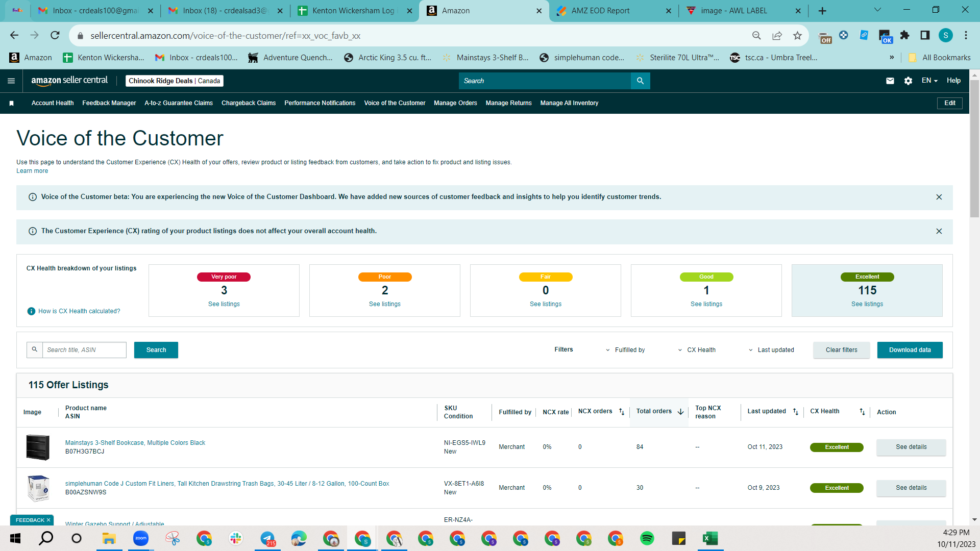980x551 pixels.
Task: Open the Chrome three-dot menu
Action: point(966,35)
